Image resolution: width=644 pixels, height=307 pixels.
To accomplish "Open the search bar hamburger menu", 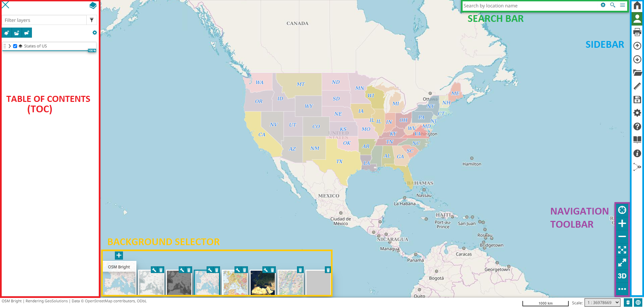I will coord(622,5).
